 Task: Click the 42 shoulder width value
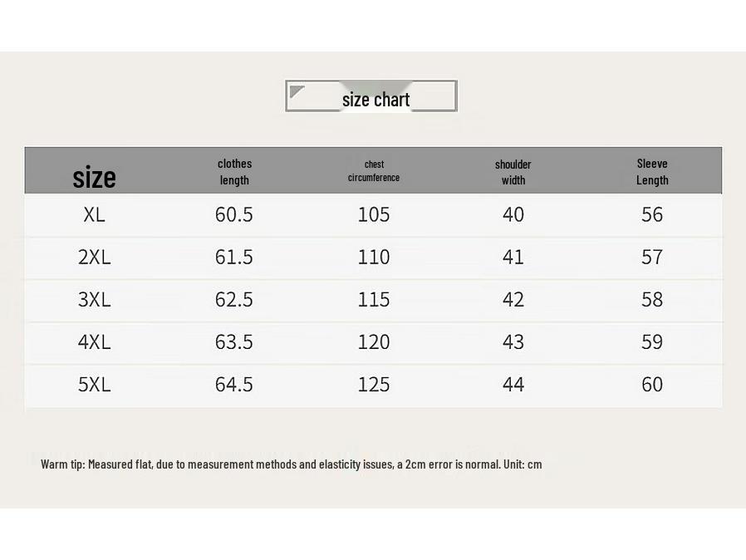513,300
